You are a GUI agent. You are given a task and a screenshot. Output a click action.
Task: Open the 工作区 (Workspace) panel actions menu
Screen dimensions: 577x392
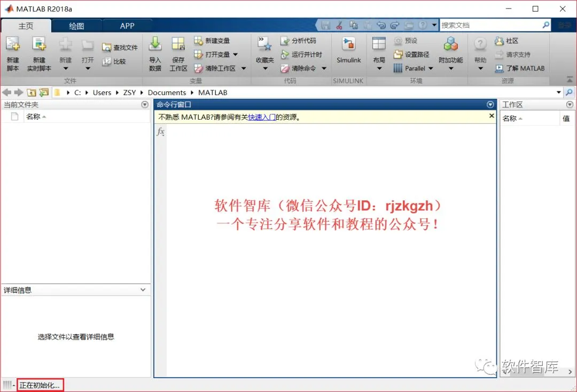pos(570,105)
